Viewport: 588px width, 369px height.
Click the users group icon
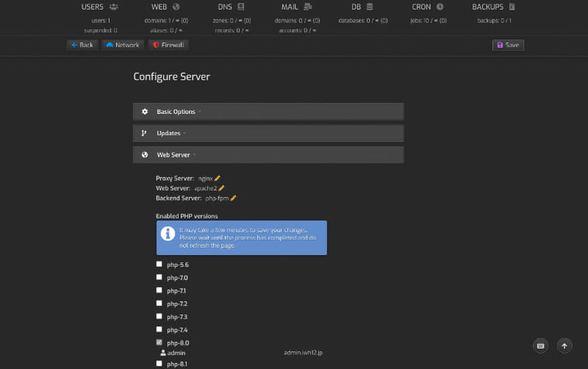[x=114, y=7]
